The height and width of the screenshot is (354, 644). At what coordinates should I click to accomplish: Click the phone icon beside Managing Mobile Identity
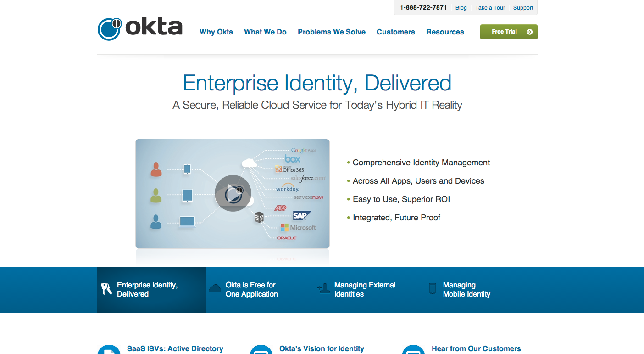[x=433, y=288]
